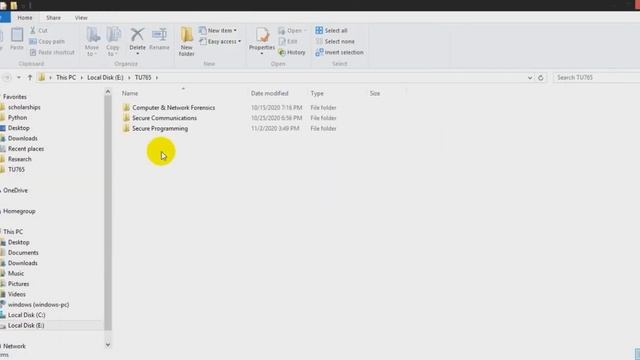
Task: Refresh the current folder
Action: [541, 78]
